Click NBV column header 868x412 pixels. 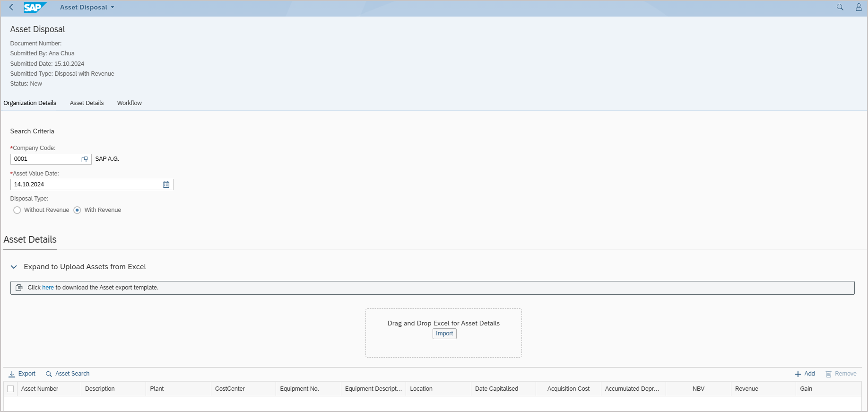pos(698,389)
